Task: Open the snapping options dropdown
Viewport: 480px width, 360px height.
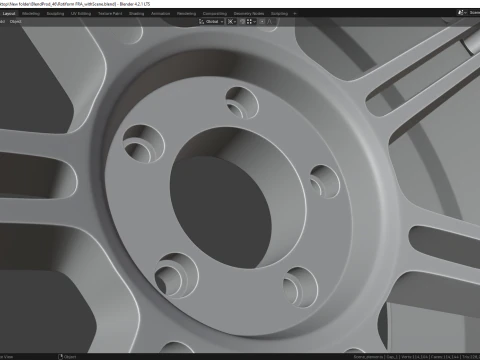Action: (251, 22)
